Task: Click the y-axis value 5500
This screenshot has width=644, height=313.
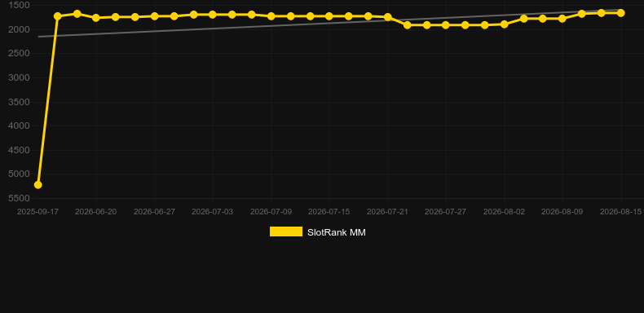Action: coord(20,198)
